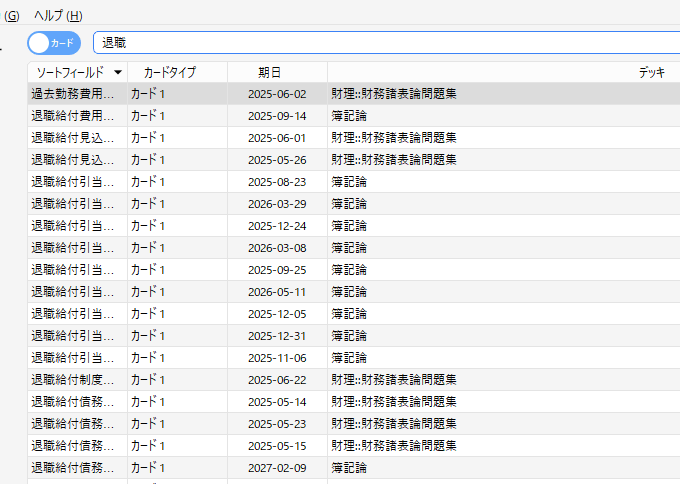Image resolution: width=680 pixels, height=484 pixels.
Task: Select the 過去勤務費用 row due 2025-06-02
Action: click(72, 94)
